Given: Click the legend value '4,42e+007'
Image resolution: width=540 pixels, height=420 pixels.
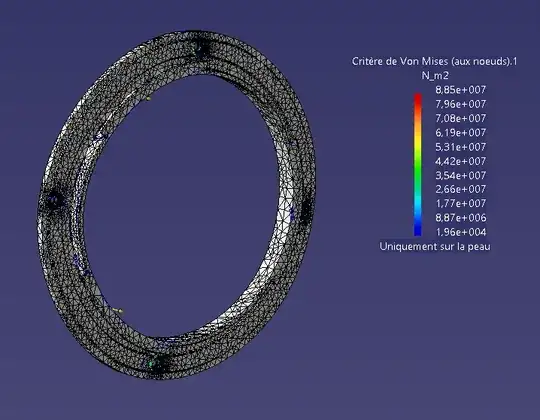Looking at the screenshot, I should coord(461,161).
